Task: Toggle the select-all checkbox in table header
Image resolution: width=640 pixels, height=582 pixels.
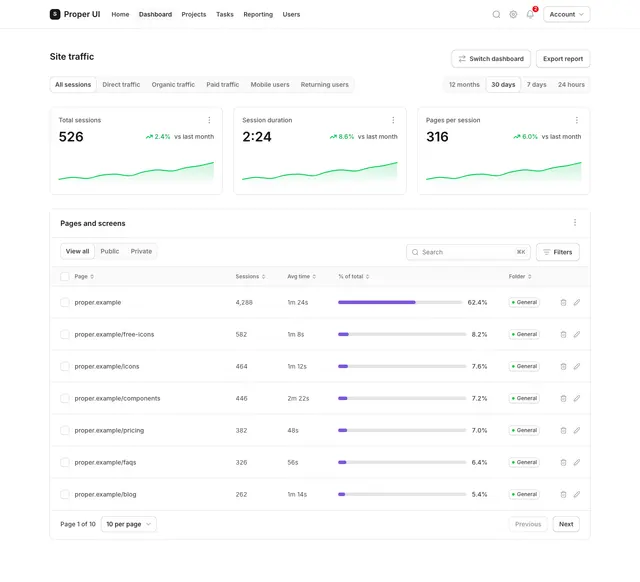Action: coord(64,276)
